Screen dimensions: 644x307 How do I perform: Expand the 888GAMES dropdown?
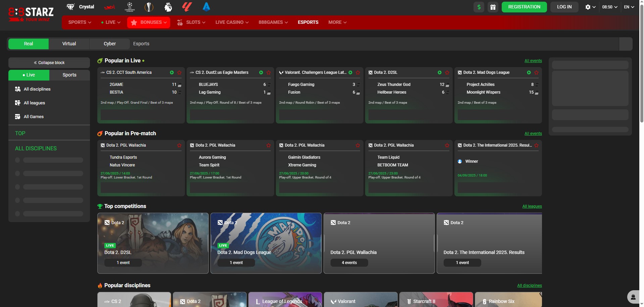click(x=273, y=22)
